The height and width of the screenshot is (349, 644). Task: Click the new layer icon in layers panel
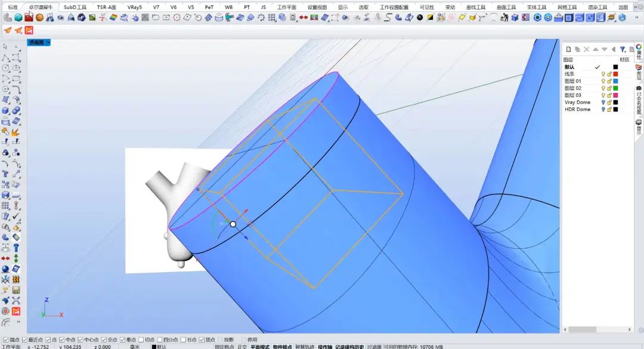pos(569,50)
